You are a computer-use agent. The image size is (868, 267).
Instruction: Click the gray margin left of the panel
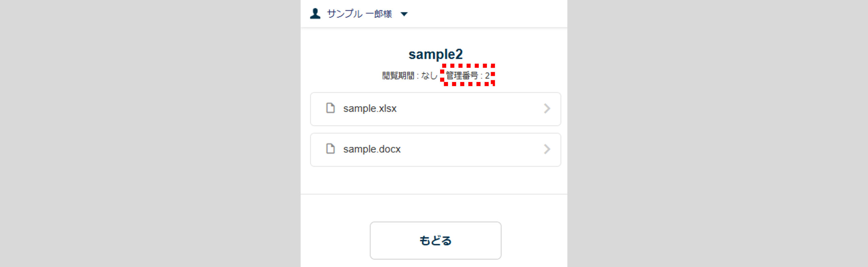pyautogui.click(x=149, y=136)
